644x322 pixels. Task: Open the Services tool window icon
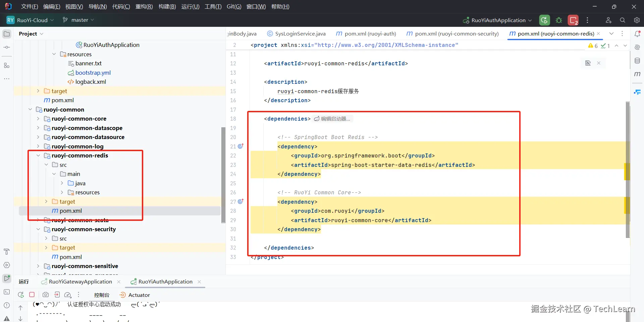[x=7, y=265]
